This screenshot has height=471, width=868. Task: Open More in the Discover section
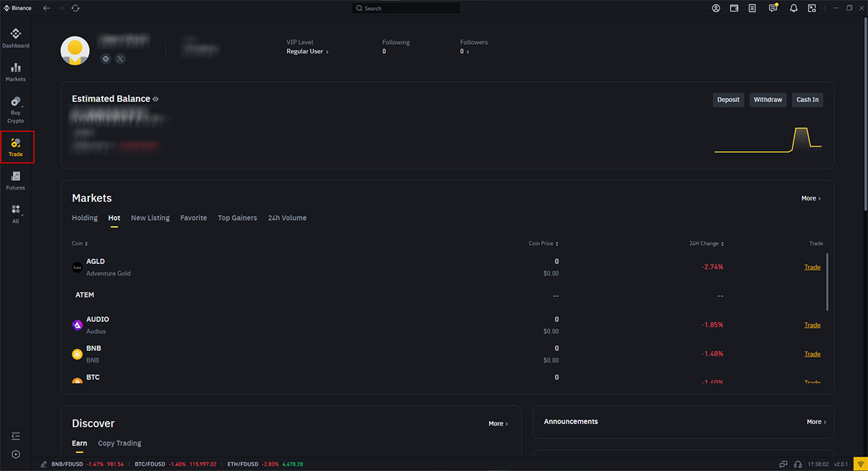(x=498, y=424)
